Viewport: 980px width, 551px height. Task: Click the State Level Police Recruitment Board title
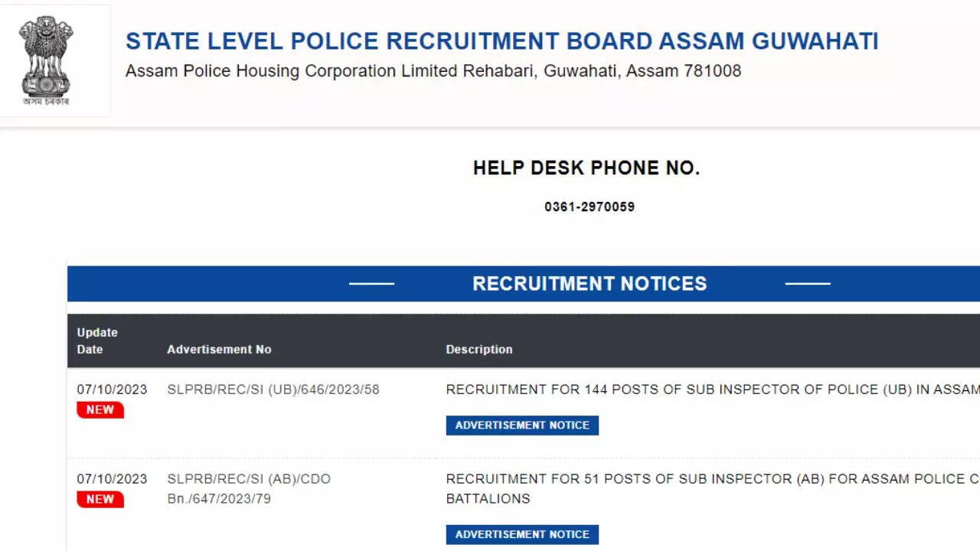[501, 41]
